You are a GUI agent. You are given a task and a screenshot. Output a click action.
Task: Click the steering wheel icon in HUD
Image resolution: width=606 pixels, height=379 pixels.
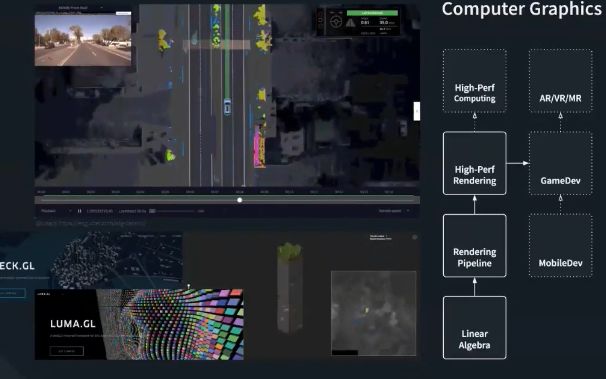[335, 22]
